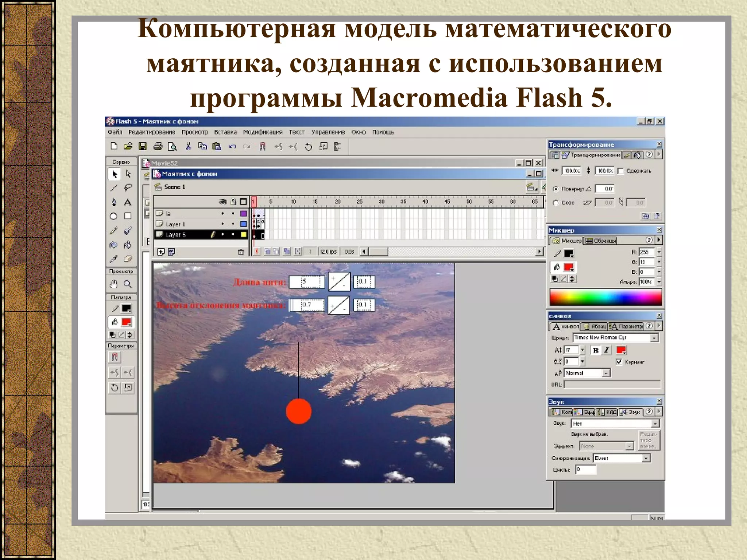
Task: Click the rotation angle input field
Action: pos(604,189)
